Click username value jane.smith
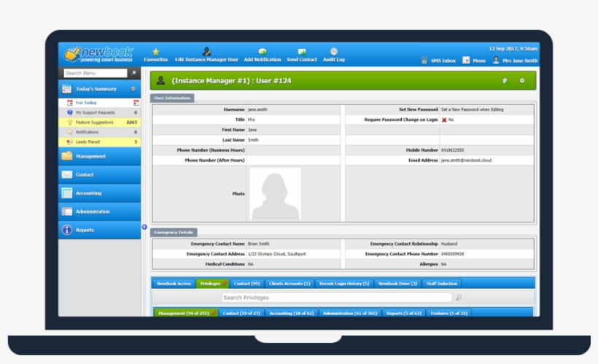Screen dimensions: 598x364 (x=257, y=109)
